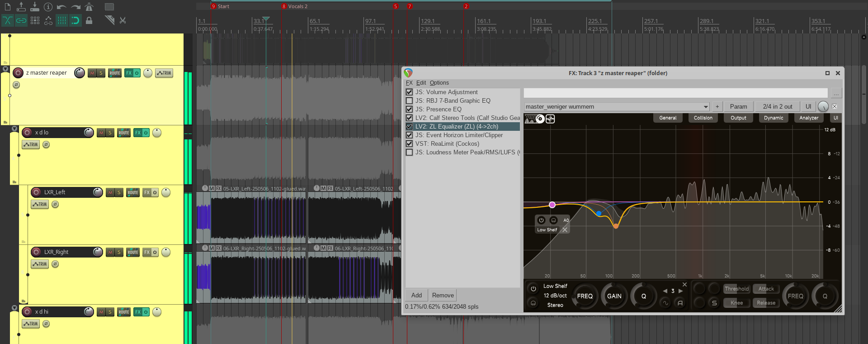This screenshot has height=344, width=868.
Task: Collapse the x d lo folder track
Action: [x=14, y=129]
